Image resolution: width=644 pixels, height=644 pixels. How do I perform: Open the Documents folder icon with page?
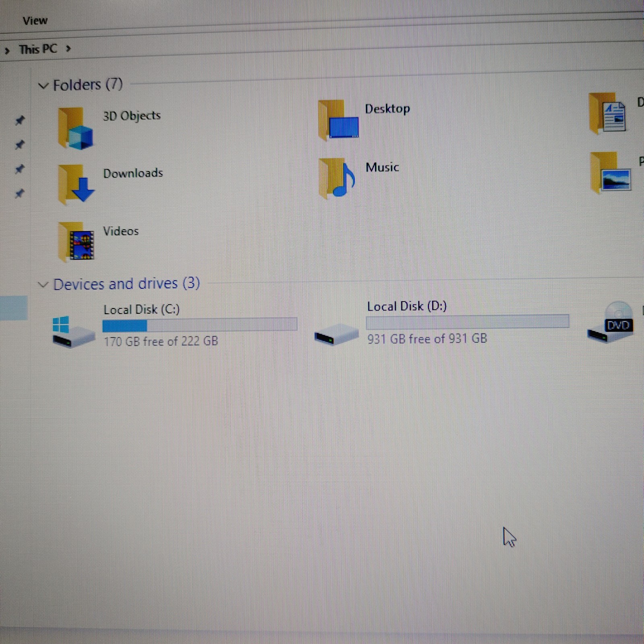pyautogui.click(x=608, y=113)
